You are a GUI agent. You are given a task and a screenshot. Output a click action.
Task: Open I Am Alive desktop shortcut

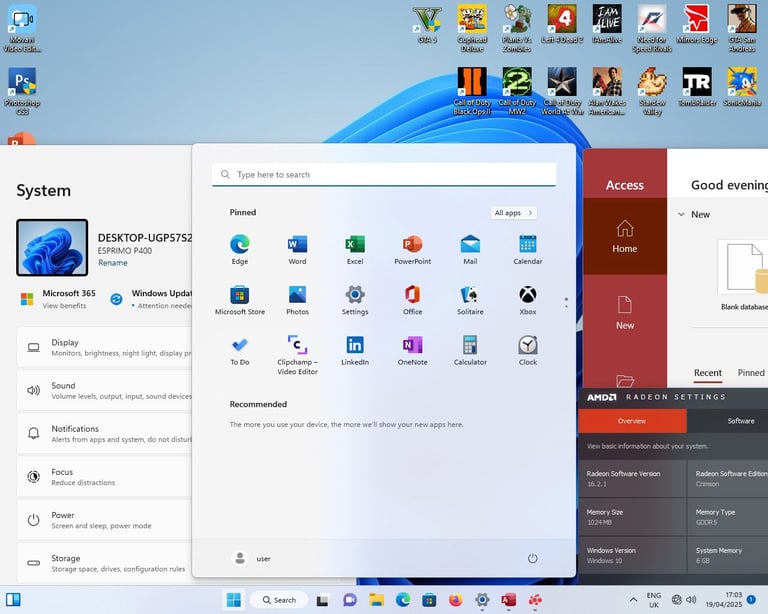pos(607,24)
